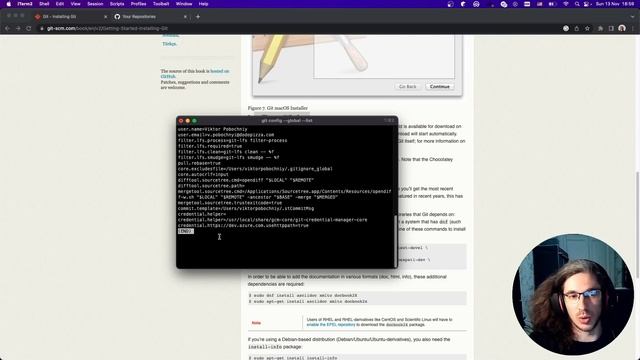
Task: Click the user.email line in terminal
Action: [226, 135]
